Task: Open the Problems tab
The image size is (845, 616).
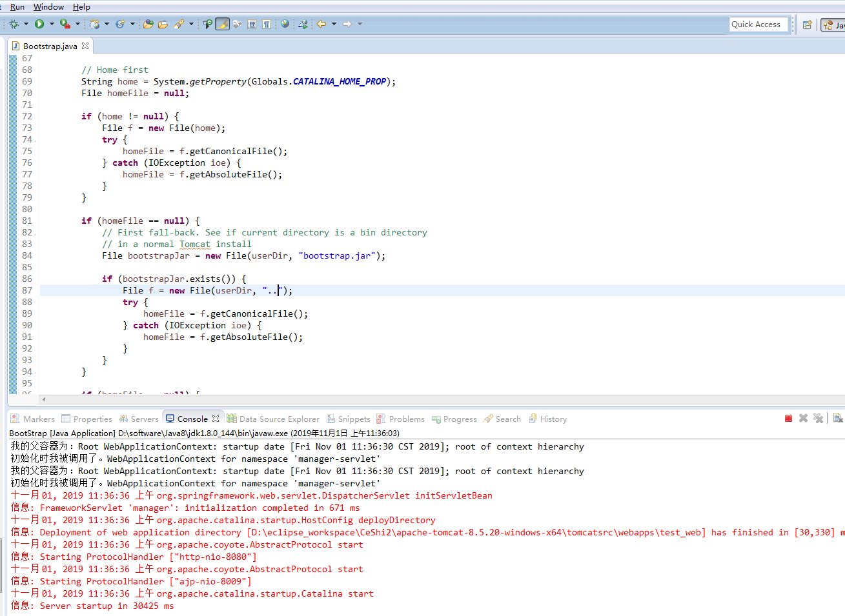Action: click(x=401, y=419)
